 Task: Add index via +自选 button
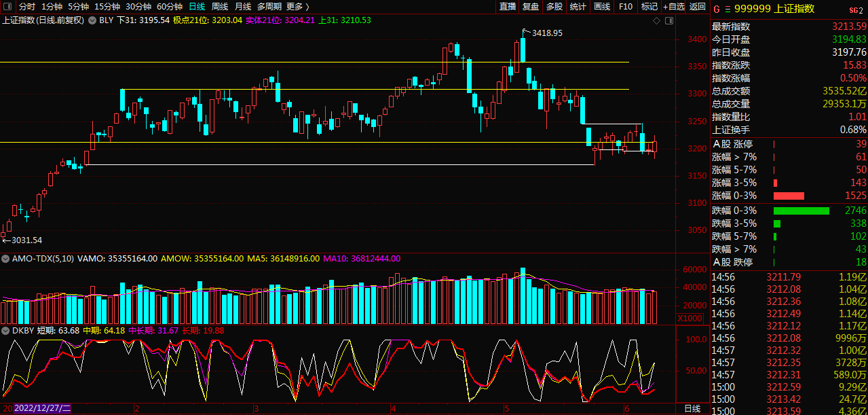click(674, 7)
